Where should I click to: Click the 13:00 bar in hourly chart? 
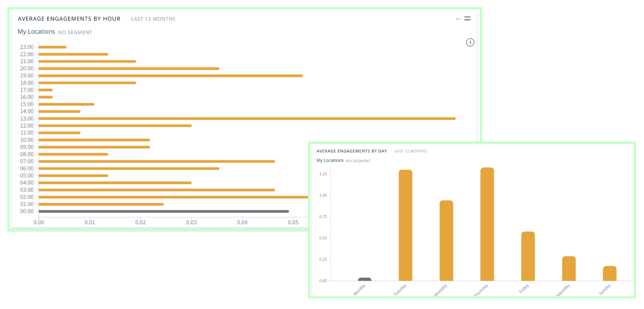247,119
